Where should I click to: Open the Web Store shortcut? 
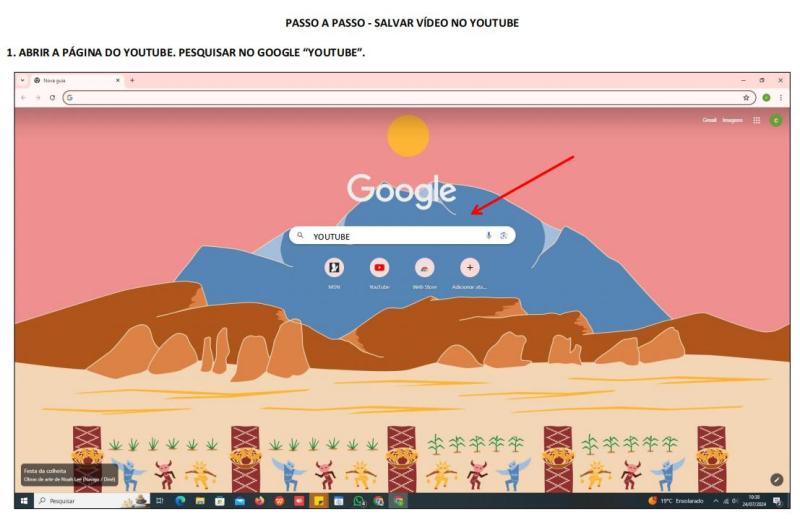tap(424, 268)
